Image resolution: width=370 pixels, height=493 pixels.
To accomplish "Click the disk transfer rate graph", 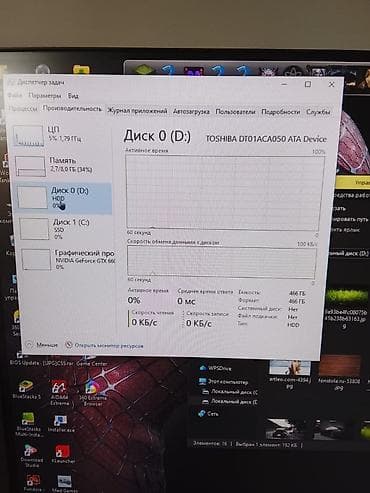I will click(x=221, y=262).
